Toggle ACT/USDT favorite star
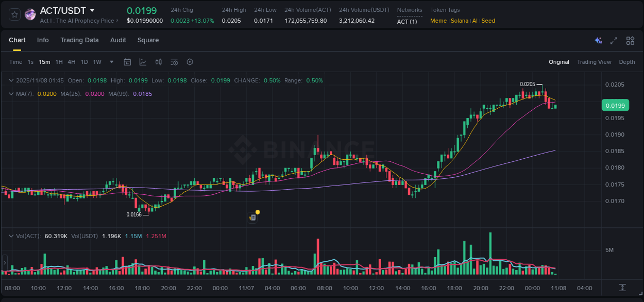The height and width of the screenshot is (302, 644). (x=14, y=14)
